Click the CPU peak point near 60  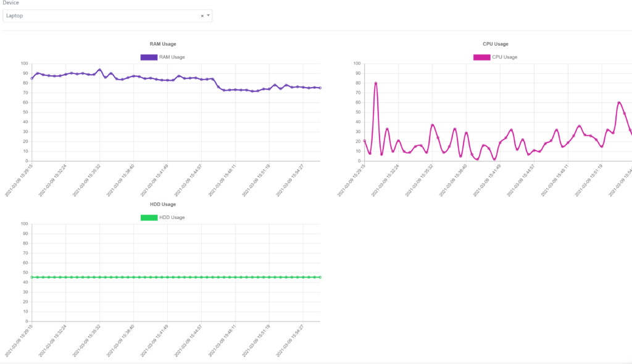pyautogui.click(x=619, y=103)
